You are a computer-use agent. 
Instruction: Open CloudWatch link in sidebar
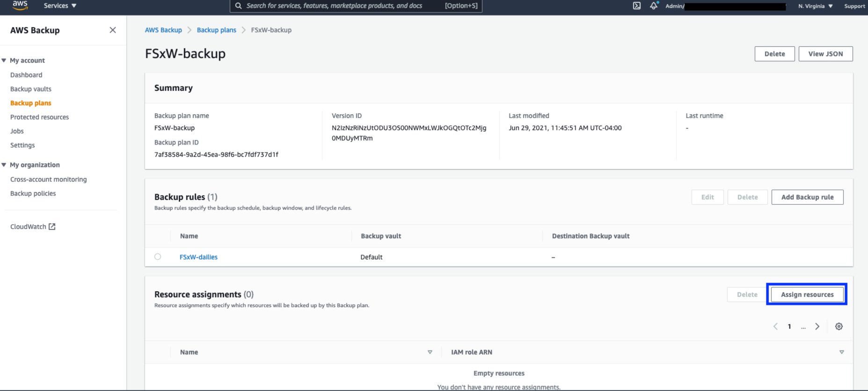pos(28,227)
